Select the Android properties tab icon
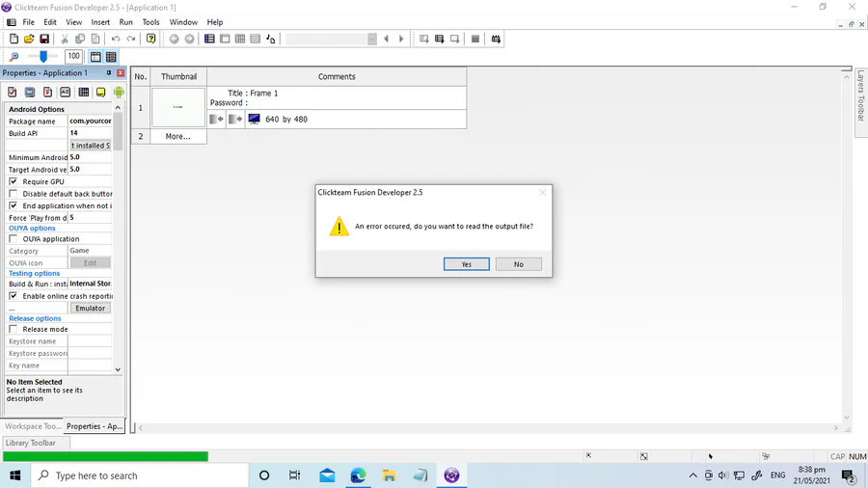Image resolution: width=868 pixels, height=488 pixels. pos(119,93)
